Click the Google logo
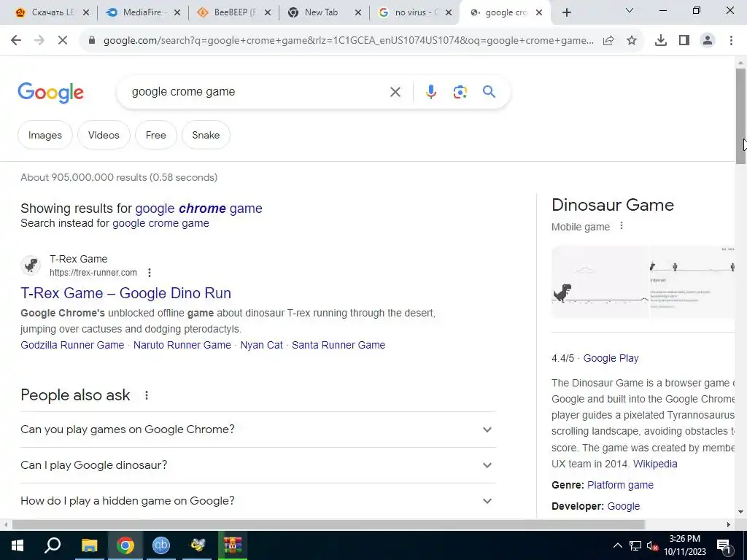 click(50, 93)
